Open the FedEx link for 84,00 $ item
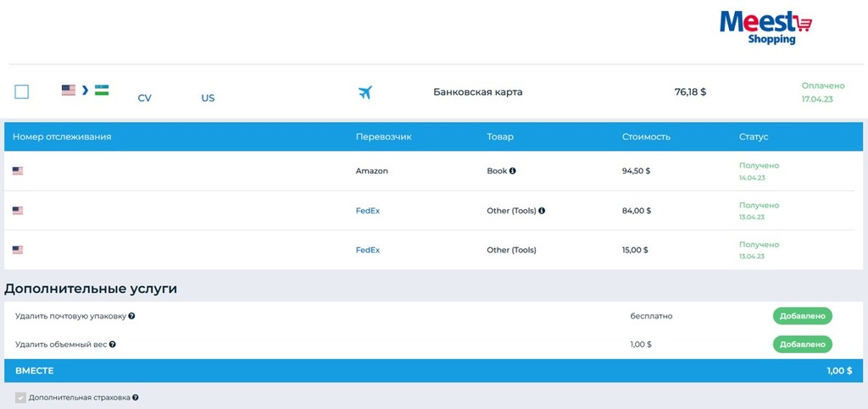 coord(367,211)
